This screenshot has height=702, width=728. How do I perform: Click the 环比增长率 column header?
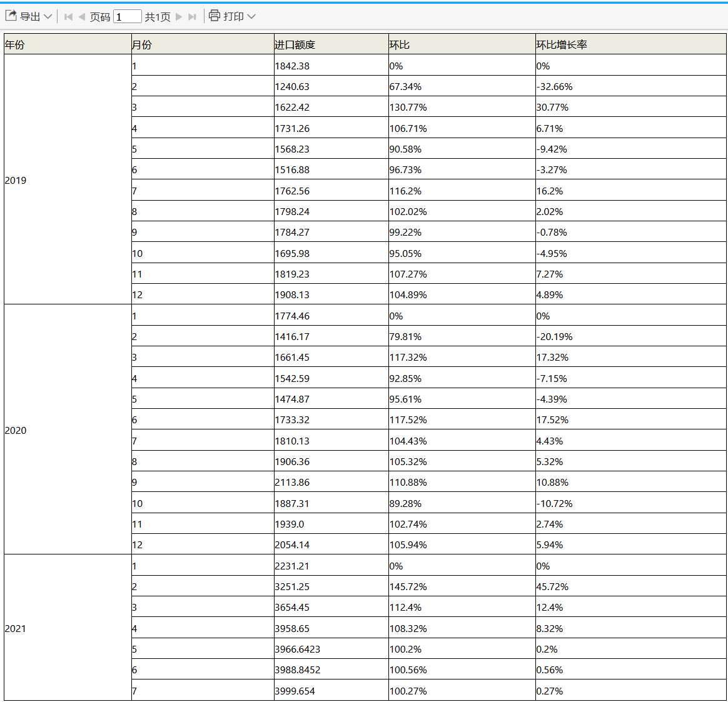coord(631,44)
